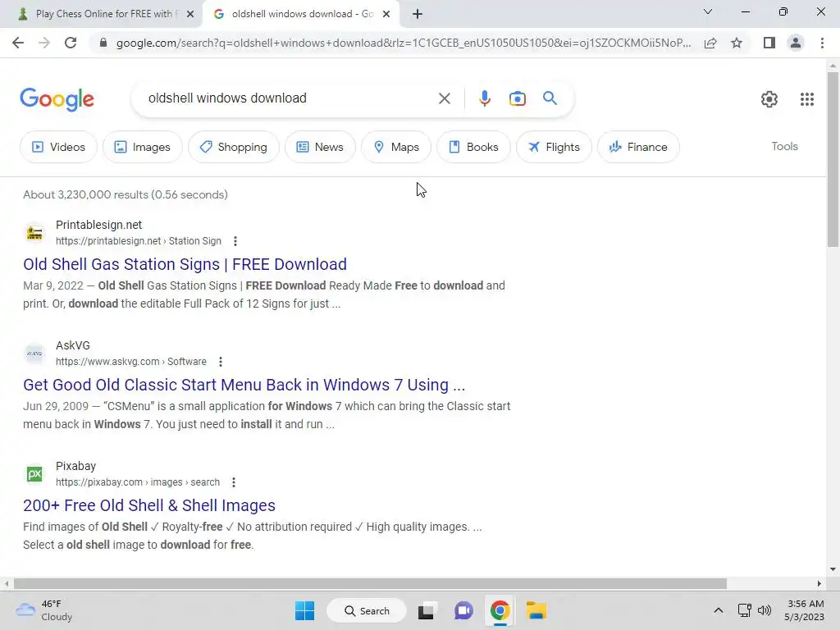Clear the search query with X
840x630 pixels.
tap(444, 98)
